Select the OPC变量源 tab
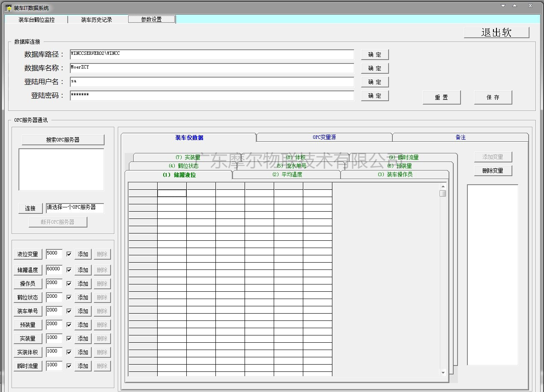The height and width of the screenshot is (392, 544). click(x=324, y=138)
